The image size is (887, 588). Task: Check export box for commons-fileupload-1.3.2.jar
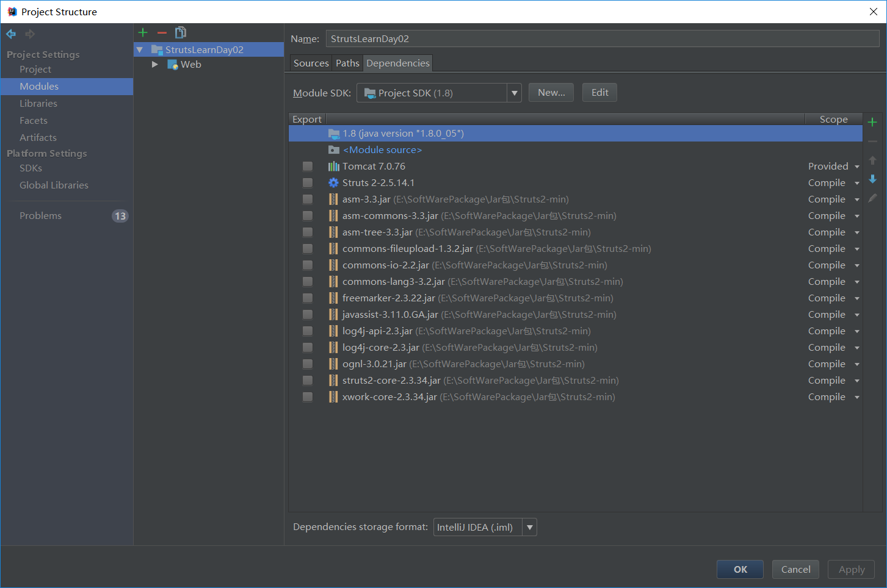pyautogui.click(x=308, y=249)
